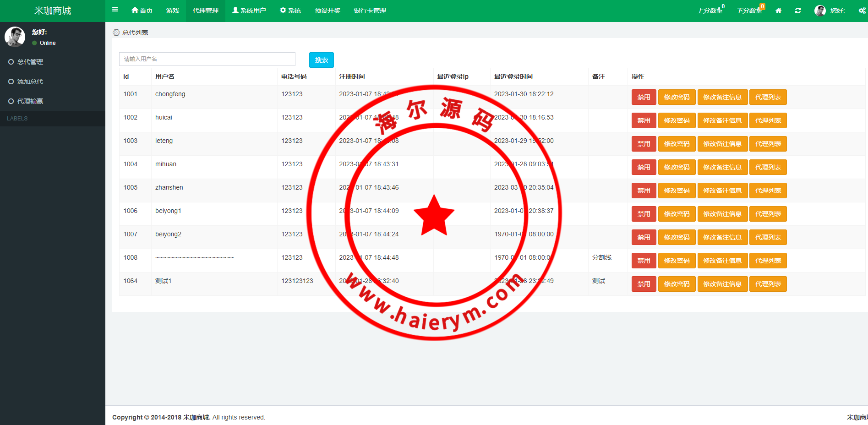Image resolution: width=868 pixels, height=425 pixels.
Task: Click the sidebar profile avatar picture
Action: [x=15, y=37]
